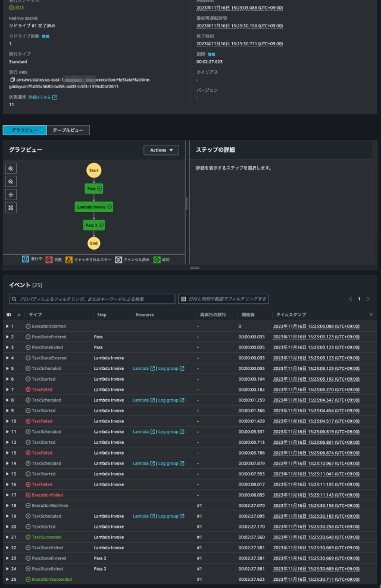This screenshot has width=381, height=588.
Task: Go to next events page arrow
Action: (x=368, y=298)
